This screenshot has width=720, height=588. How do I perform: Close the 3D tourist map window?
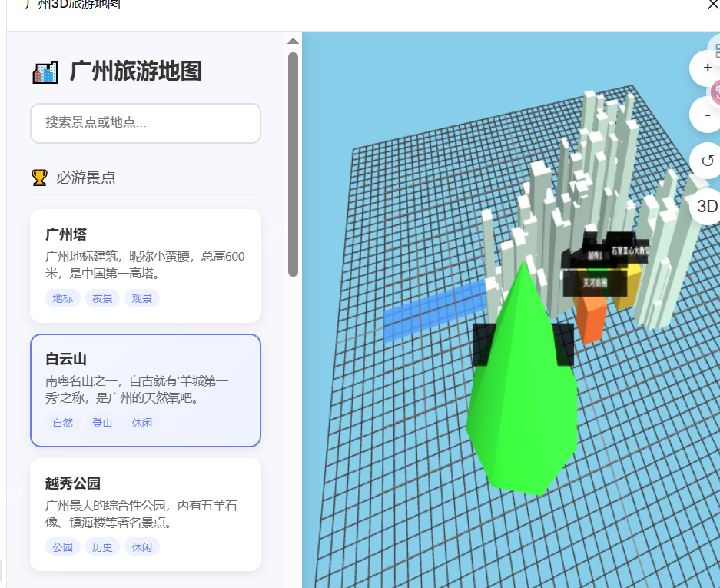pos(713,5)
